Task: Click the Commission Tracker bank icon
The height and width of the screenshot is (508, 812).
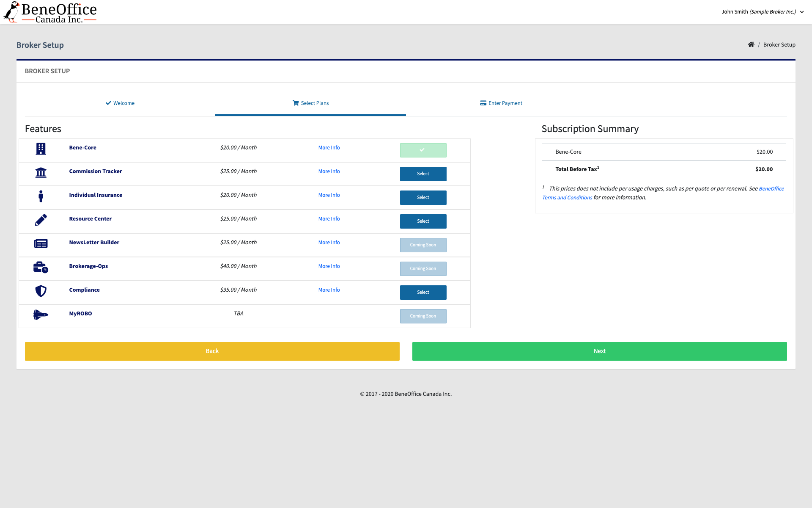Action: click(41, 172)
